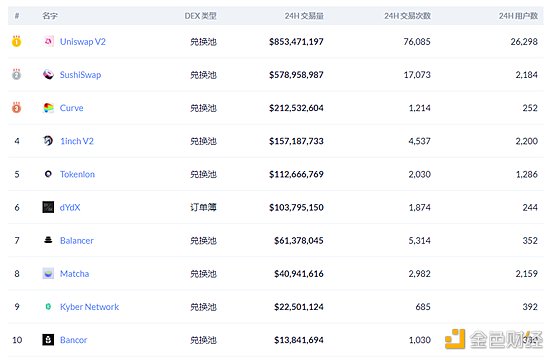
Task: Click the Matcha logo icon
Action: [48, 273]
